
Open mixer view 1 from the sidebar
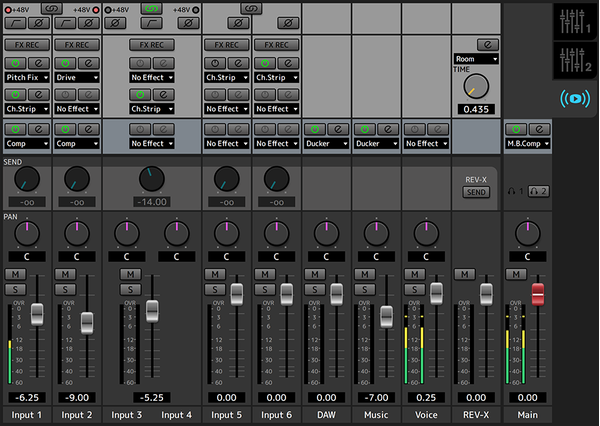[x=577, y=21]
